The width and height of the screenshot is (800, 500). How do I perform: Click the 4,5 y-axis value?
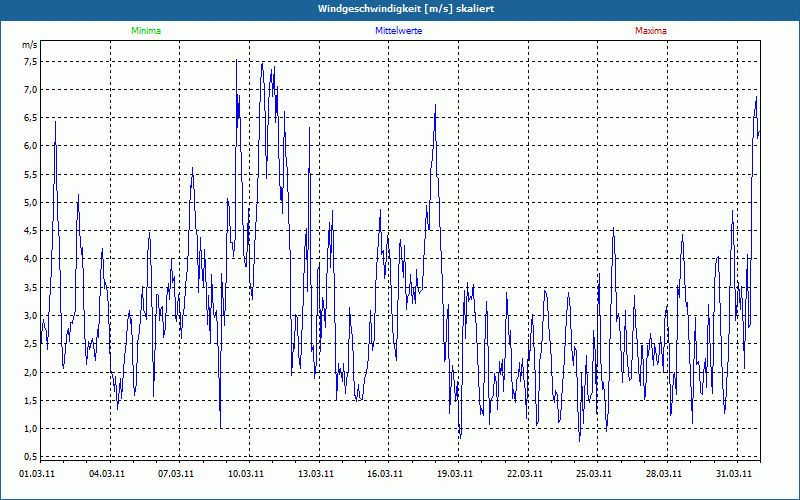(x=31, y=231)
